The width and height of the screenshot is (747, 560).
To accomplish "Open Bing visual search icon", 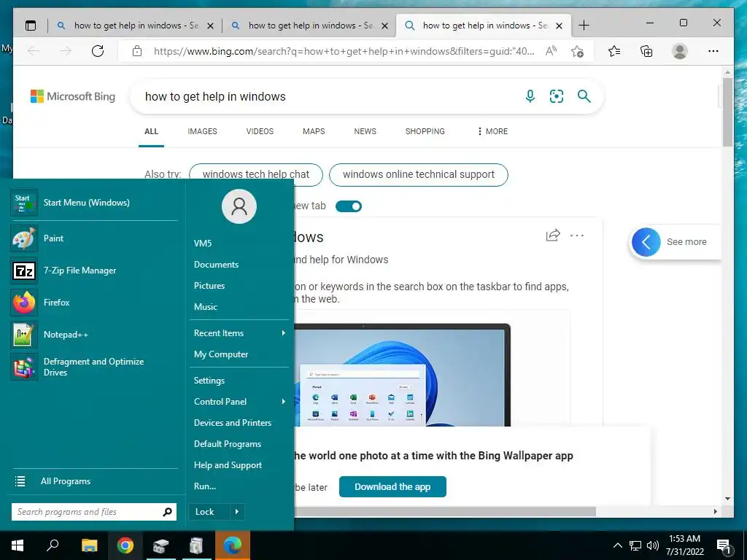I will coord(557,96).
